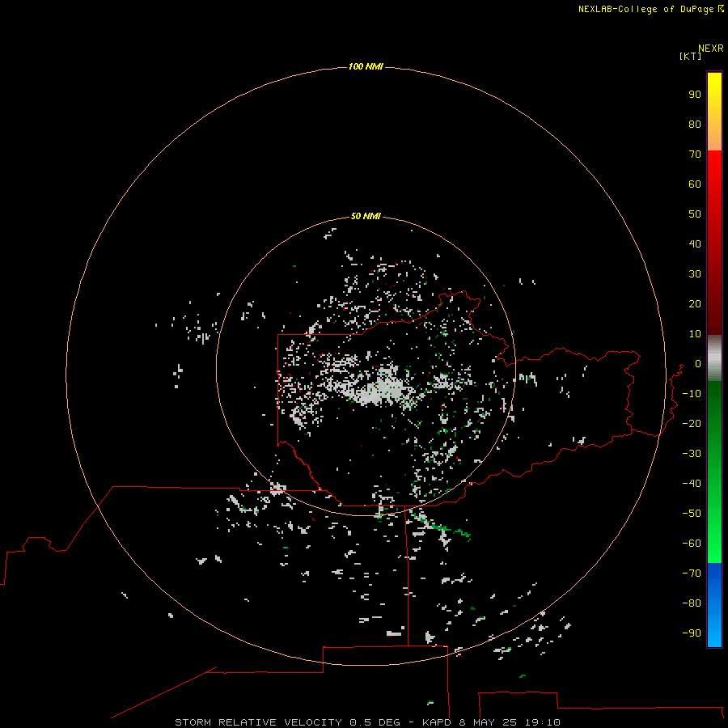Click the NEXR label above color scale
The width and height of the screenshot is (728, 728).
(x=711, y=49)
